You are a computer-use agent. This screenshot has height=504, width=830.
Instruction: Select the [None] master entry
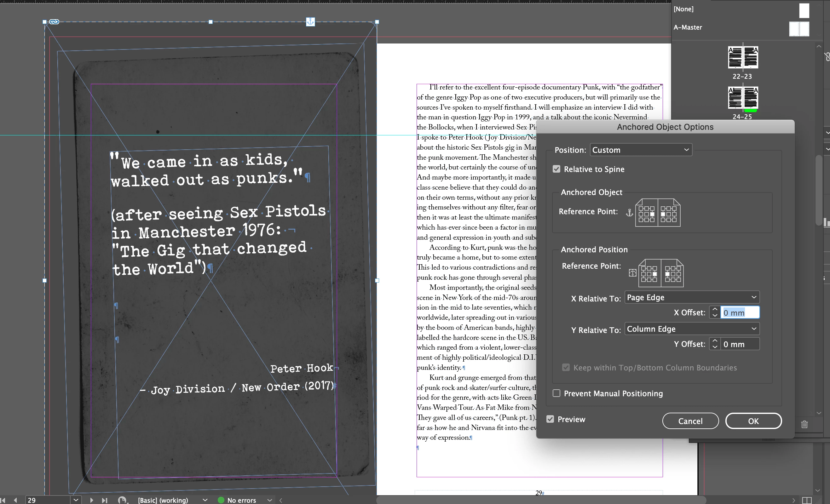[x=683, y=9]
